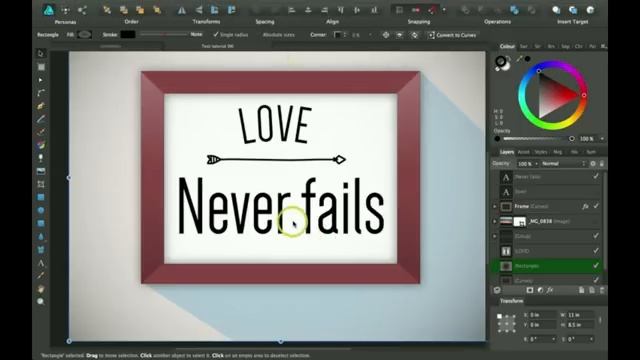The height and width of the screenshot is (360, 640).
Task: Expand the _MG_0838 image layer
Action: (x=495, y=221)
